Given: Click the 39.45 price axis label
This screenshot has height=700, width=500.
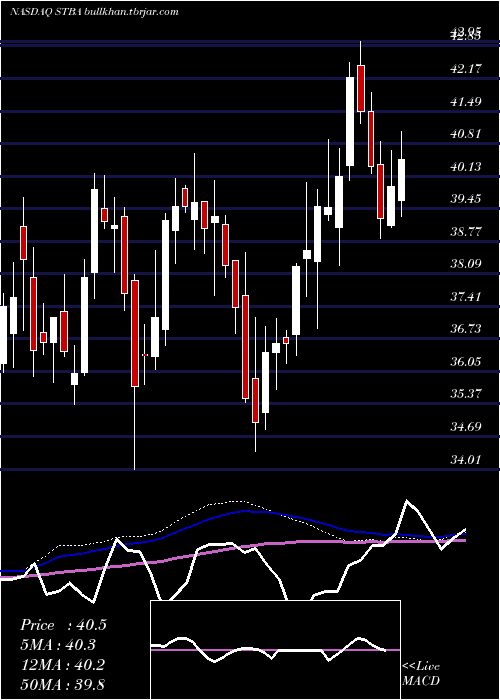Looking at the screenshot, I should 466,199.
